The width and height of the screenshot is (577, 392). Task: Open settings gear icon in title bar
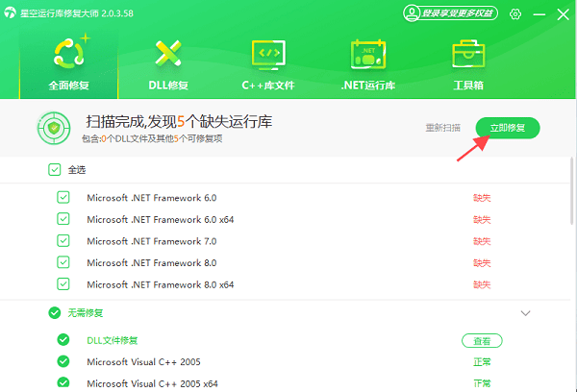515,14
